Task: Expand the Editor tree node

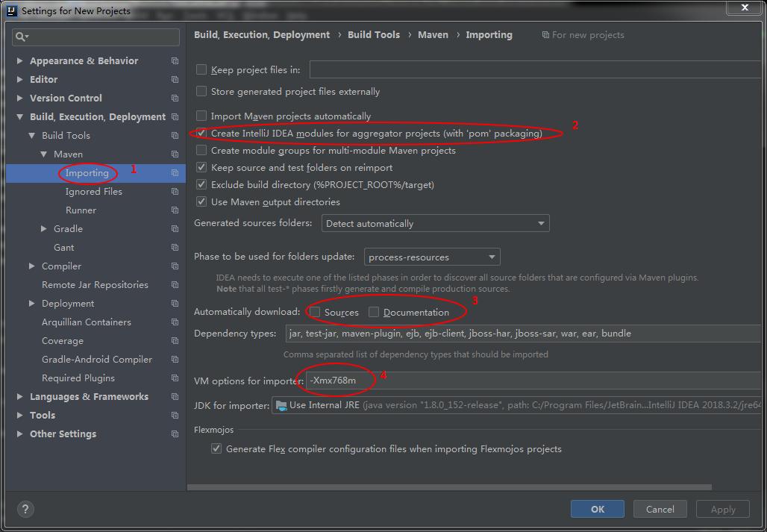Action: pos(20,79)
